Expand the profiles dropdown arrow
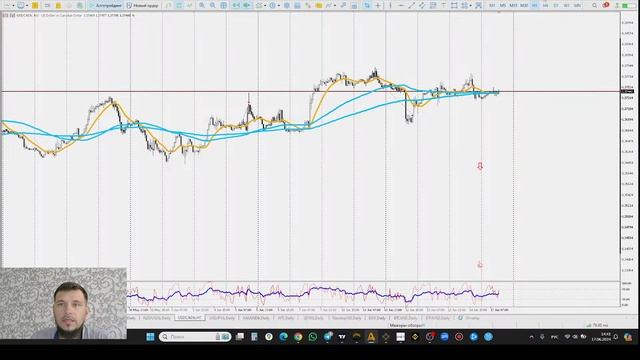Screen dimensions: 640x360 coord(27,5)
